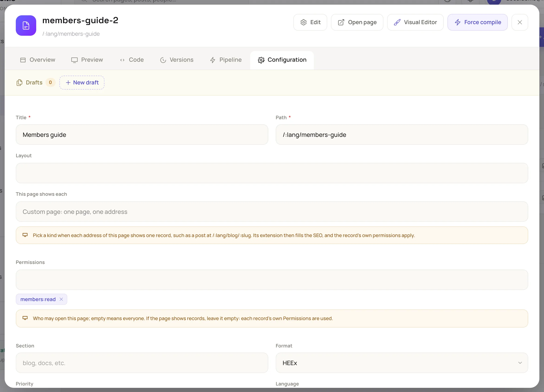
Task: Launch the Visual Editor
Action: tap(415, 22)
